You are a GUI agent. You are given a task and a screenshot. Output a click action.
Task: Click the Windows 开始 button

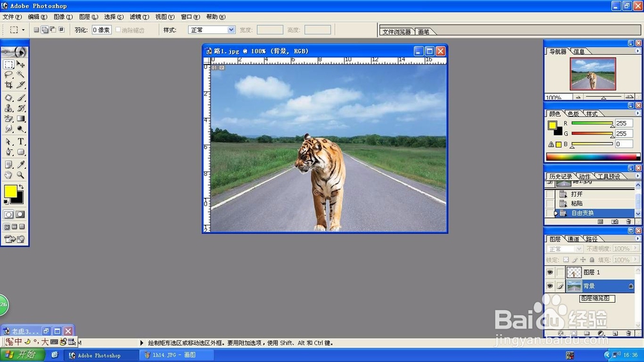23,355
